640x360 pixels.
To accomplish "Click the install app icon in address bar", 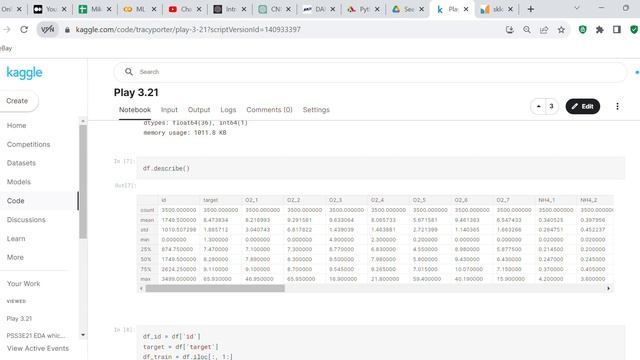I will [509, 29].
